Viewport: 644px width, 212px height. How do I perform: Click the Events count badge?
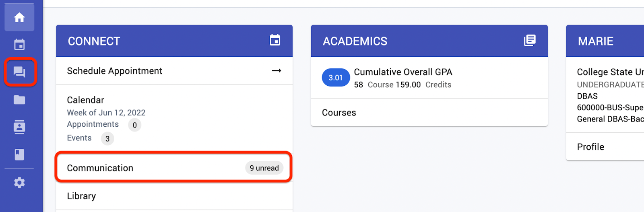pos(107,138)
